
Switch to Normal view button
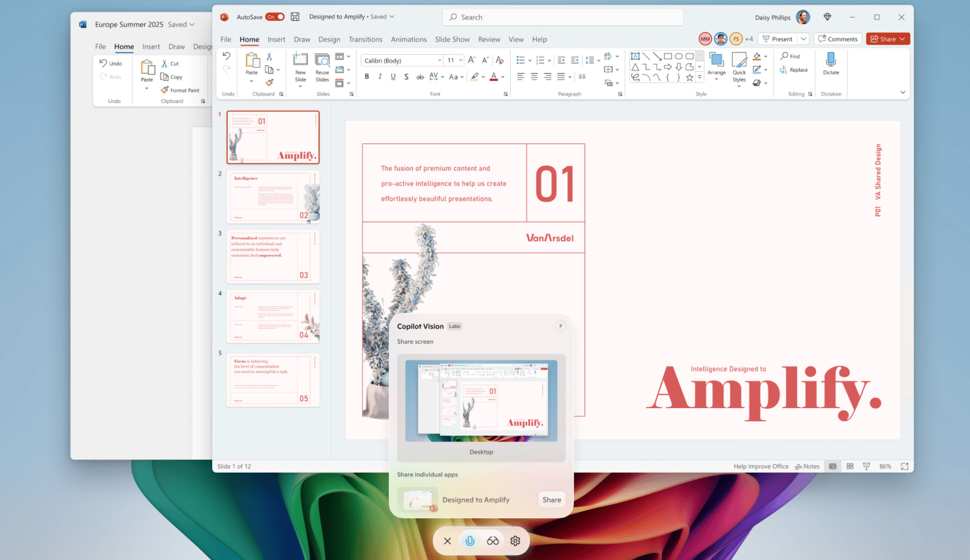833,466
